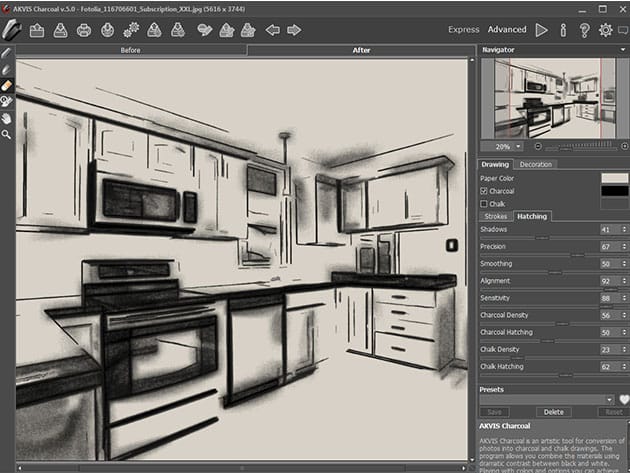Select the Hand pan tool
630x473 pixels.
point(7,117)
